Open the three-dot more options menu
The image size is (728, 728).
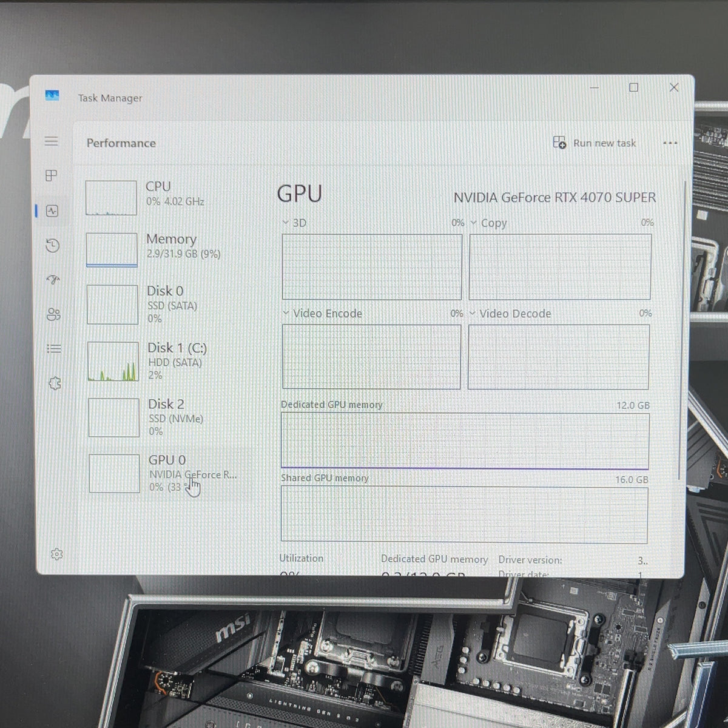point(670,144)
